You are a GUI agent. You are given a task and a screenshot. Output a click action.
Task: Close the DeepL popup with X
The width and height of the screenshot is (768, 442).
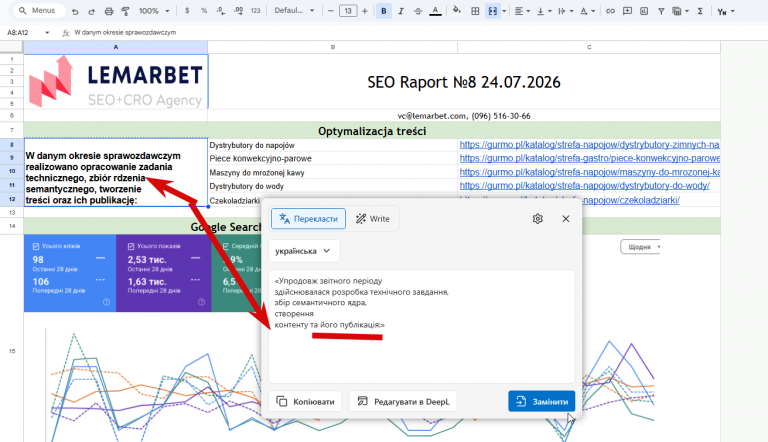(566, 219)
